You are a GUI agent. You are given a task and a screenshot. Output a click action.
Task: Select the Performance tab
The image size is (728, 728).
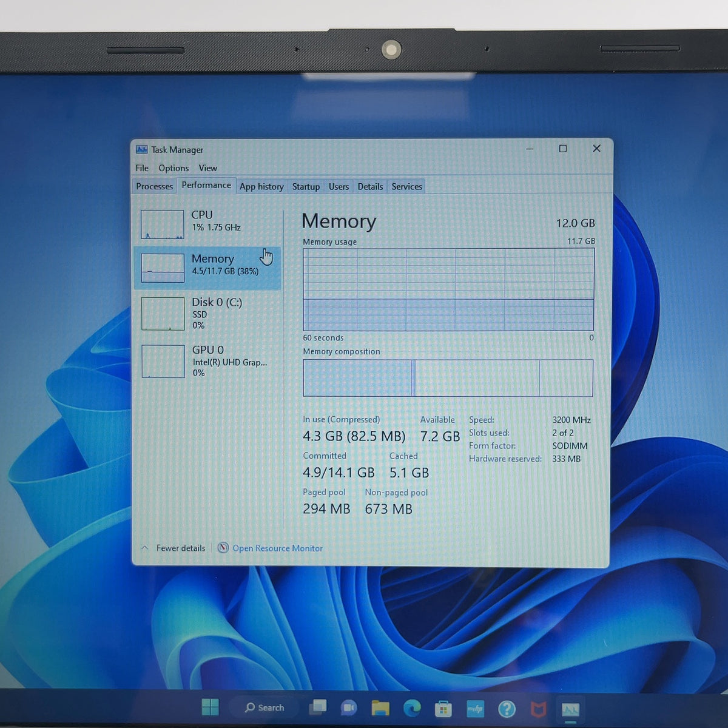[x=206, y=185]
